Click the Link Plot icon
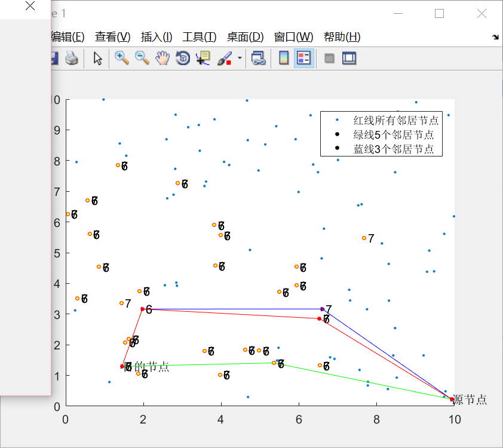The width and height of the screenshot is (503, 448). (x=258, y=58)
